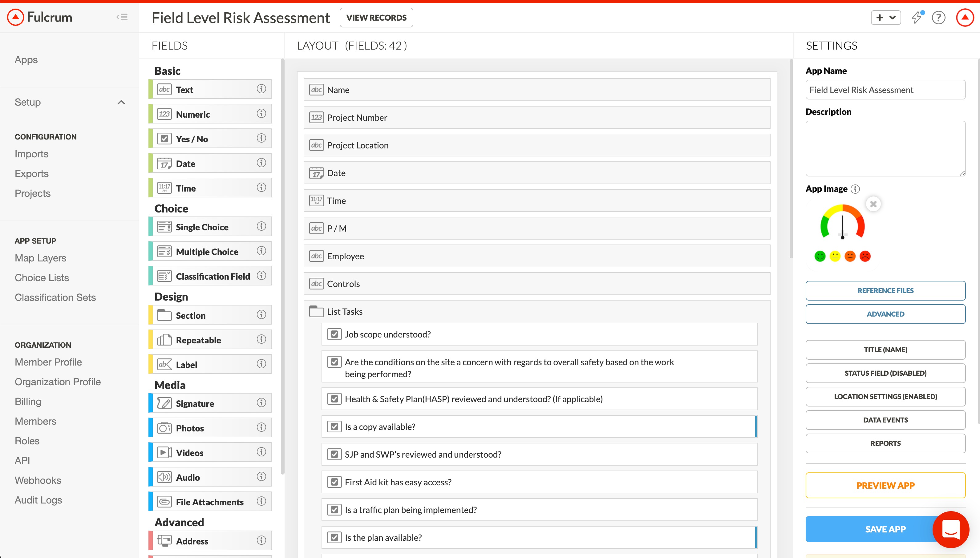Toggle the Is a copy available checkbox

(x=334, y=426)
